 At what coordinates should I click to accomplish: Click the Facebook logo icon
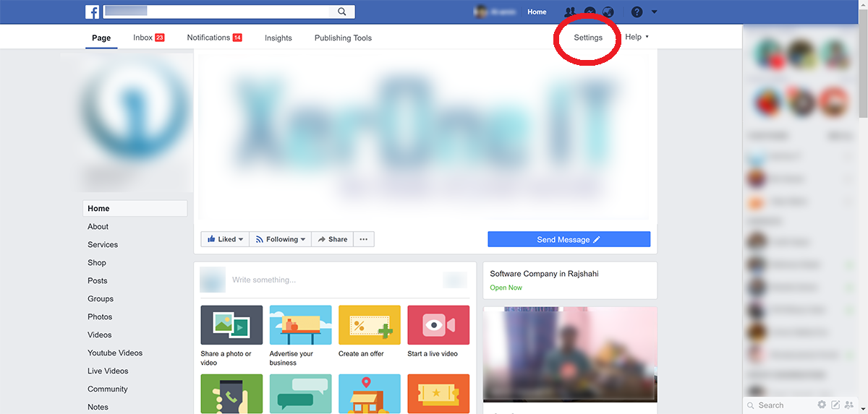click(93, 12)
